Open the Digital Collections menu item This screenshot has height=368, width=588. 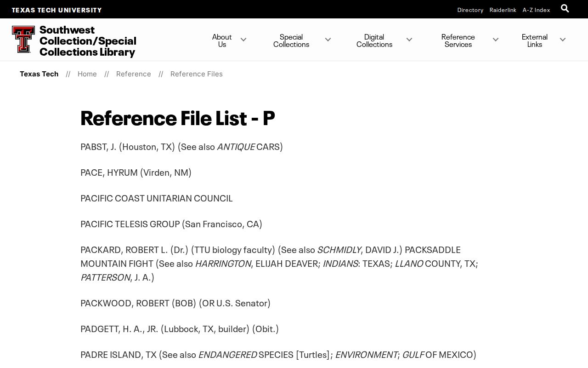point(374,40)
